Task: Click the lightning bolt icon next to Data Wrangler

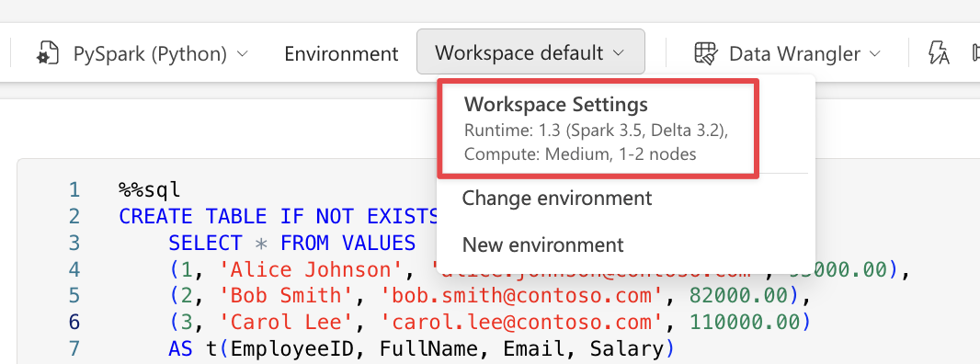Action: (940, 53)
